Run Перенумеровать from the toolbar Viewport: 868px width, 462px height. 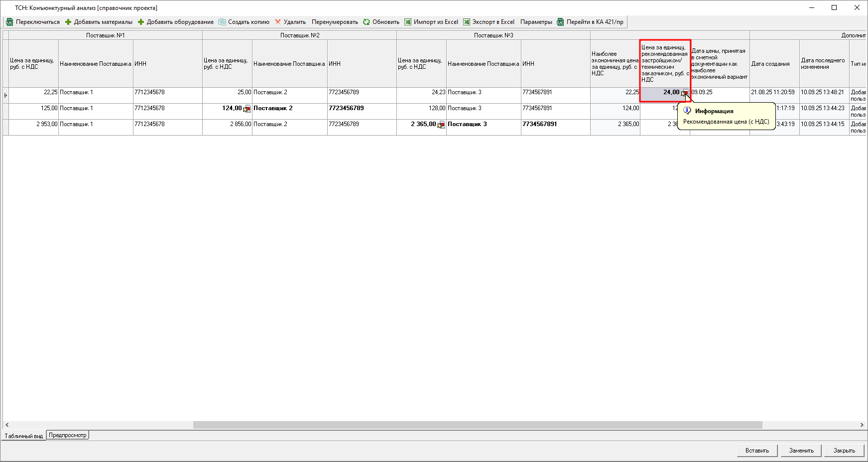point(335,22)
